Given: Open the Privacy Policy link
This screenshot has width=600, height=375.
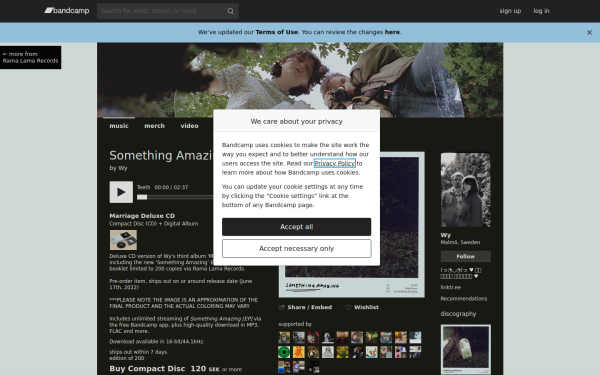Looking at the screenshot, I should [335, 163].
